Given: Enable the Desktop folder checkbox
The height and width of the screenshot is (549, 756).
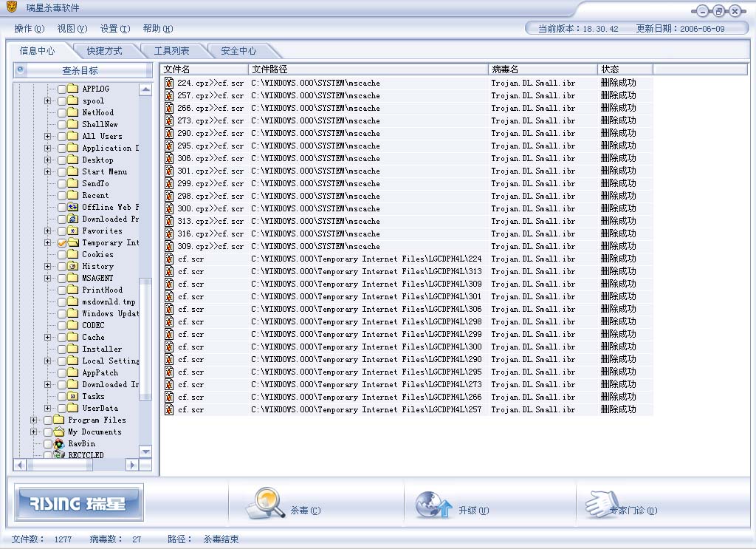Looking at the screenshot, I should 62,160.
